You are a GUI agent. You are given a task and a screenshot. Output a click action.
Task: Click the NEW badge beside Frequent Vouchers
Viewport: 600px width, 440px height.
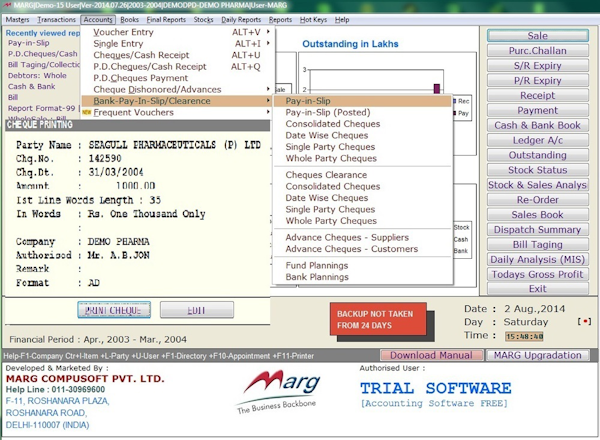pyautogui.click(x=86, y=112)
